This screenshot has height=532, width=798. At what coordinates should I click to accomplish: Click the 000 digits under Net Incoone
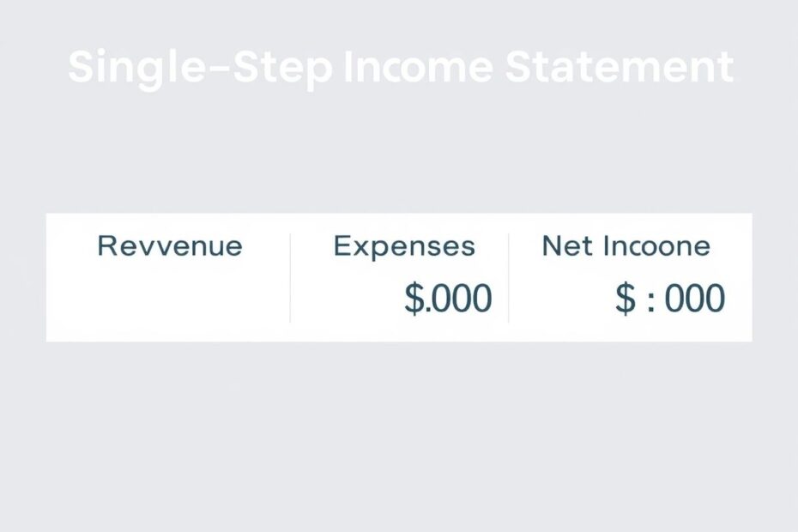[x=695, y=299]
